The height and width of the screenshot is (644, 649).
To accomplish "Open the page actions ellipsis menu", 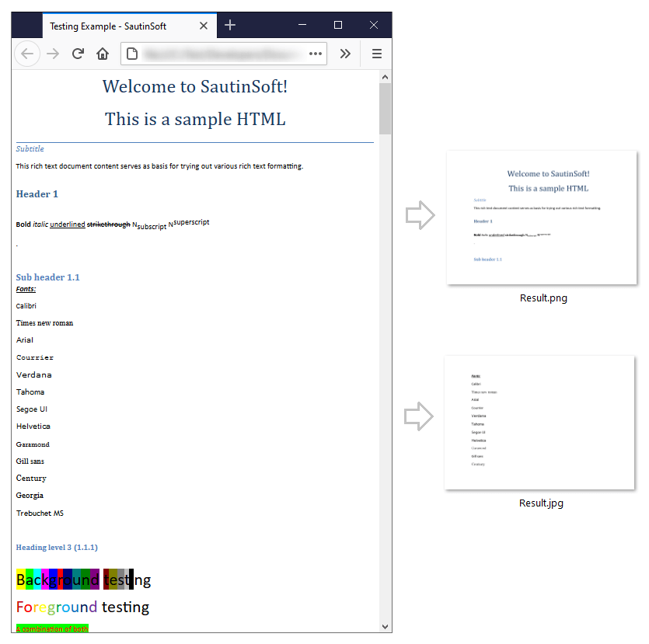I will [315, 54].
